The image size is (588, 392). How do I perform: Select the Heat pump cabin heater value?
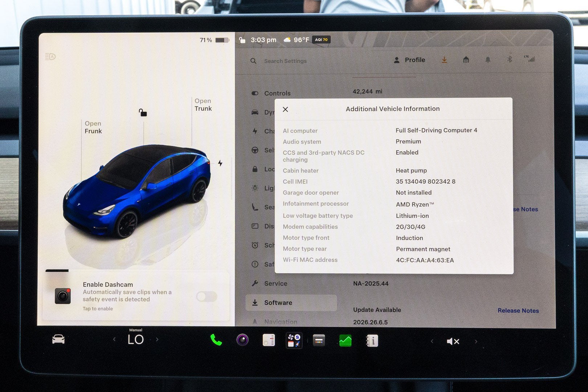coord(411,171)
